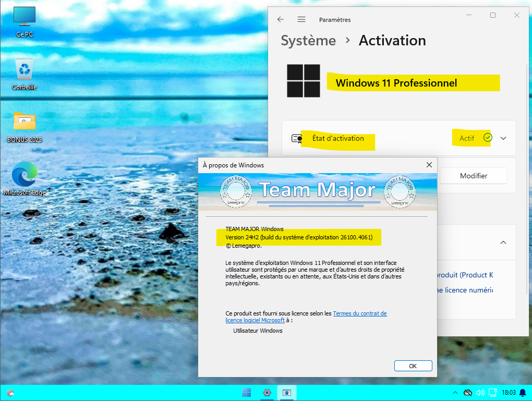
Task: Select the À propos de Windows taskbar icon
Action: pos(287,393)
